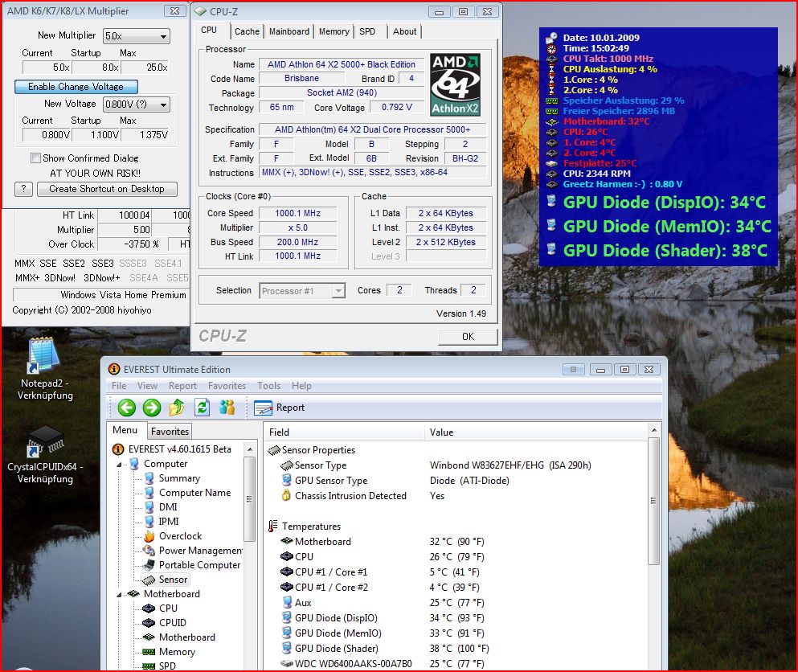Click Create Shortcut on Desktop button

107,189
